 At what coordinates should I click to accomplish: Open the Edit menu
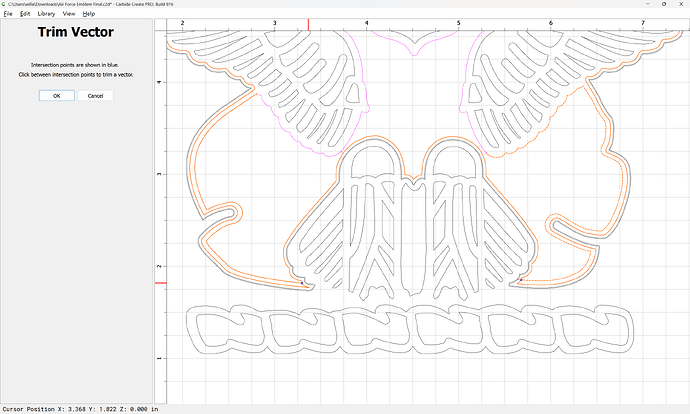pyautogui.click(x=25, y=14)
